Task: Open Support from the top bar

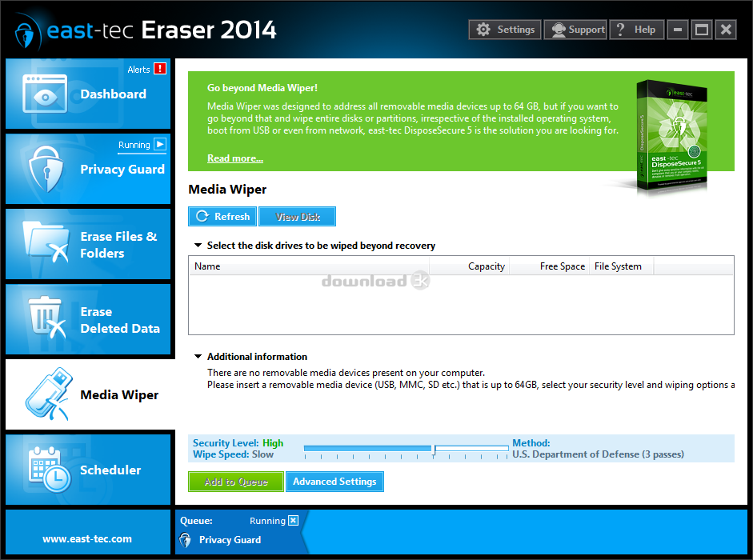Action: (575, 30)
